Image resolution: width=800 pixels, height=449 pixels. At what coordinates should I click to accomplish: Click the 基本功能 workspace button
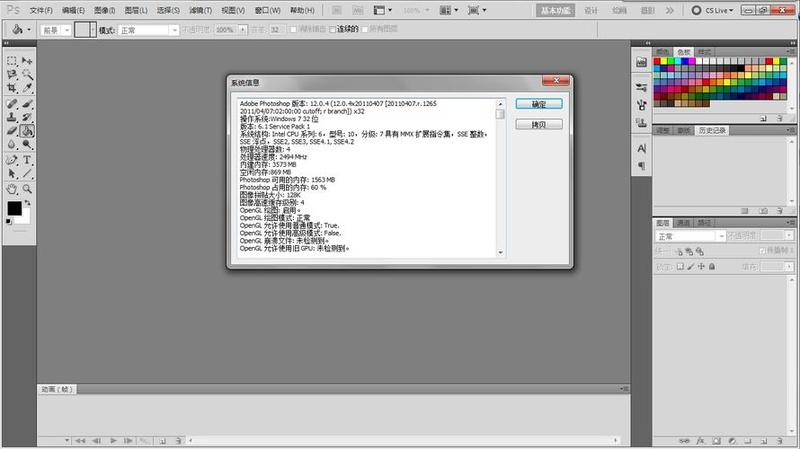pos(555,10)
